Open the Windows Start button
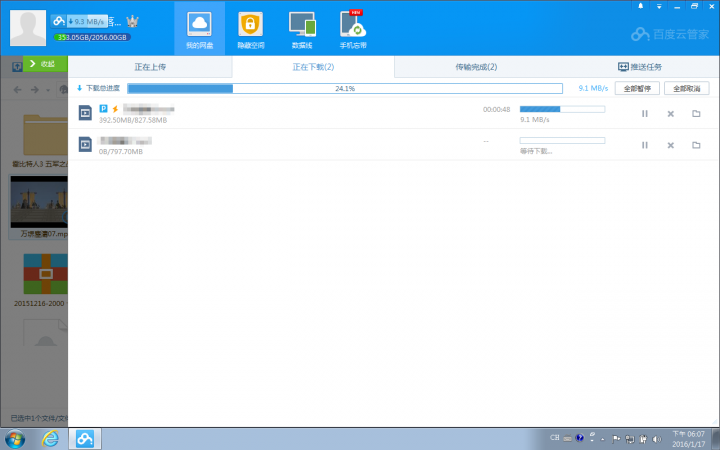The height and width of the screenshot is (450, 720). [x=15, y=439]
